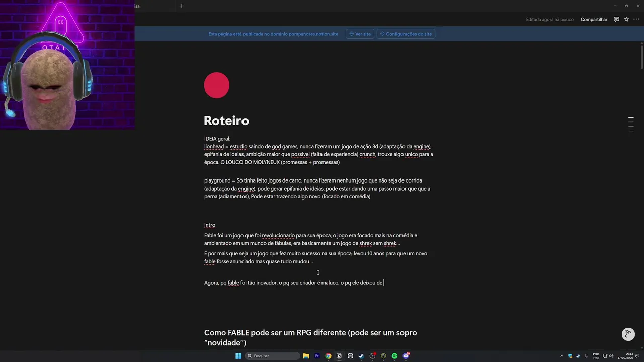This screenshot has width=644, height=362.
Task: Open Adobe Premiere Pro from the taskbar
Action: [x=317, y=356]
